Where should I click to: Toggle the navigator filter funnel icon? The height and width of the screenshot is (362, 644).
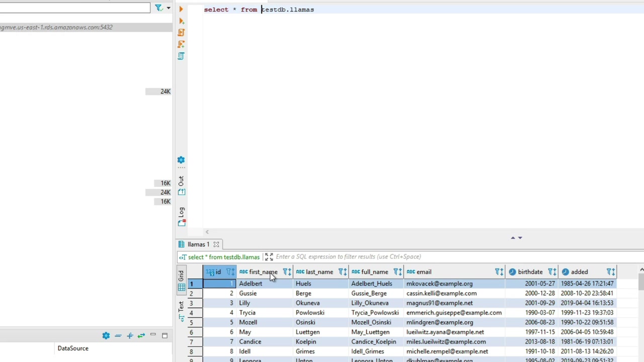[x=158, y=8]
